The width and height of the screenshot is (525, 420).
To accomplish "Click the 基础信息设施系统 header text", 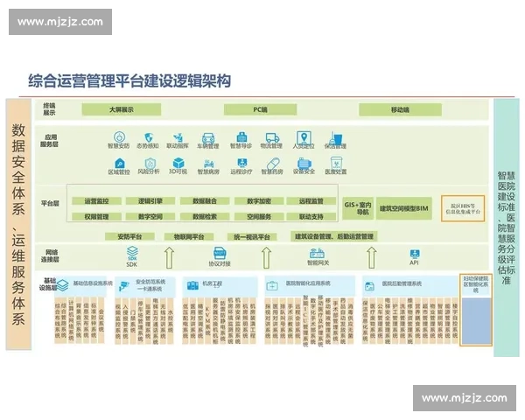I will click(x=93, y=283).
